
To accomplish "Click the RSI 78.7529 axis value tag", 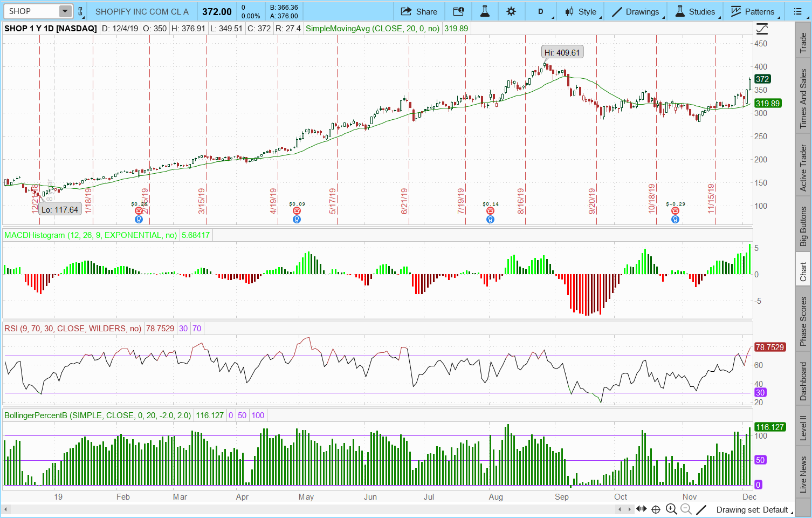I will 769,347.
